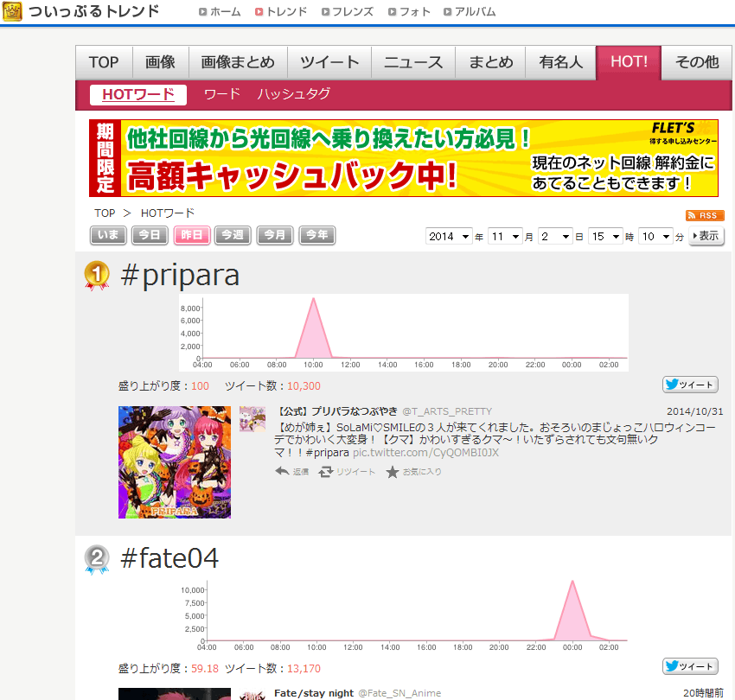
Task: Enable the 今週 period filter
Action: (x=232, y=235)
